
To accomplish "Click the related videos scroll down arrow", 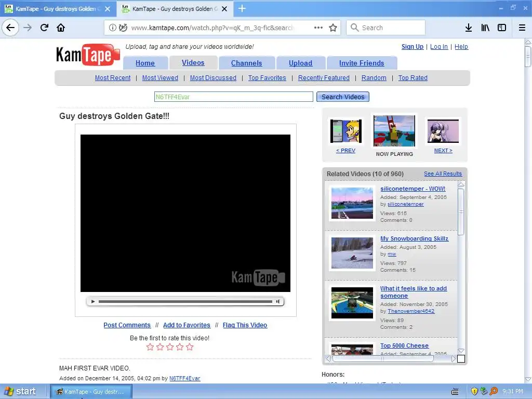I will (461, 351).
